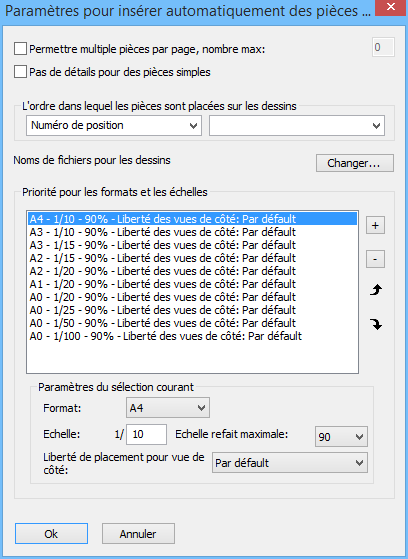Open the Echelle refait maximale 90 dropdown
The height and width of the screenshot is (559, 408).
(341, 436)
